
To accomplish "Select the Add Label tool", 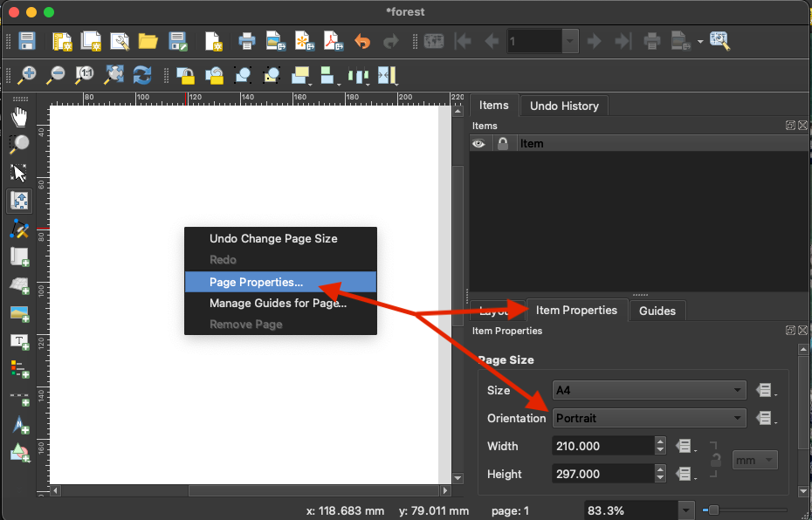I will pyautogui.click(x=19, y=340).
